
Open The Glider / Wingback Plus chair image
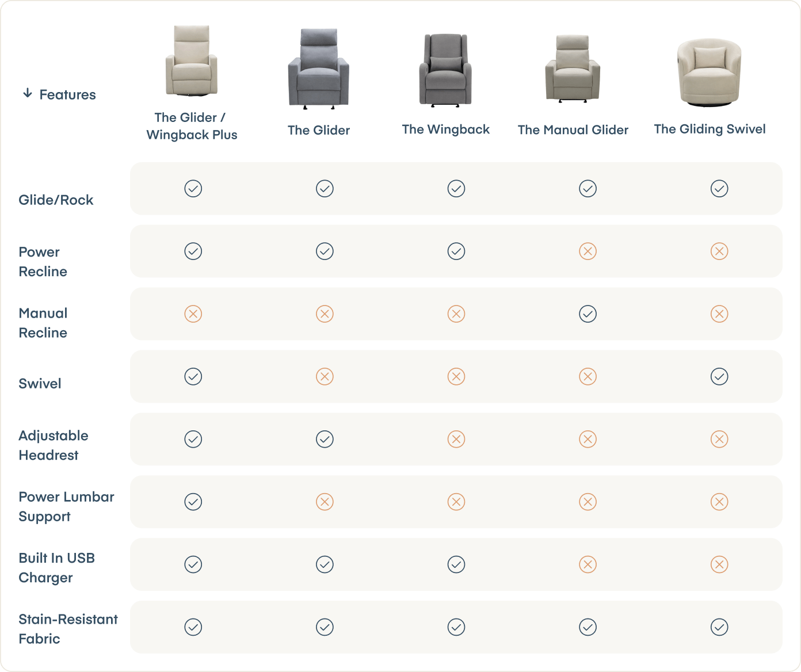[x=192, y=61]
